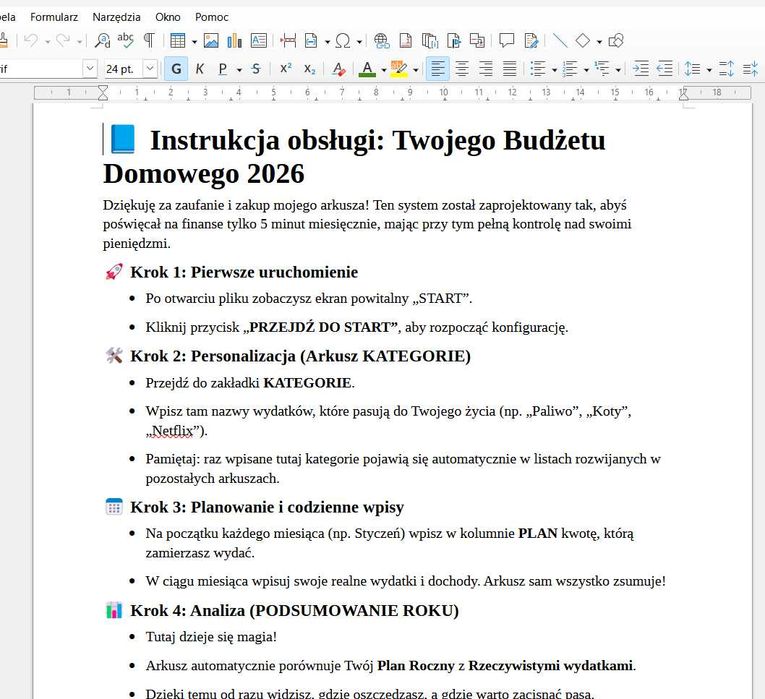The width and height of the screenshot is (765, 699).
Task: Insert a page break
Action: pyautogui.click(x=288, y=41)
